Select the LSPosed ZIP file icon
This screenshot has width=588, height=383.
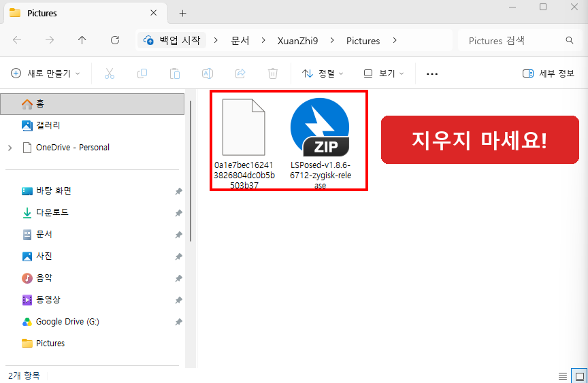pyautogui.click(x=320, y=127)
